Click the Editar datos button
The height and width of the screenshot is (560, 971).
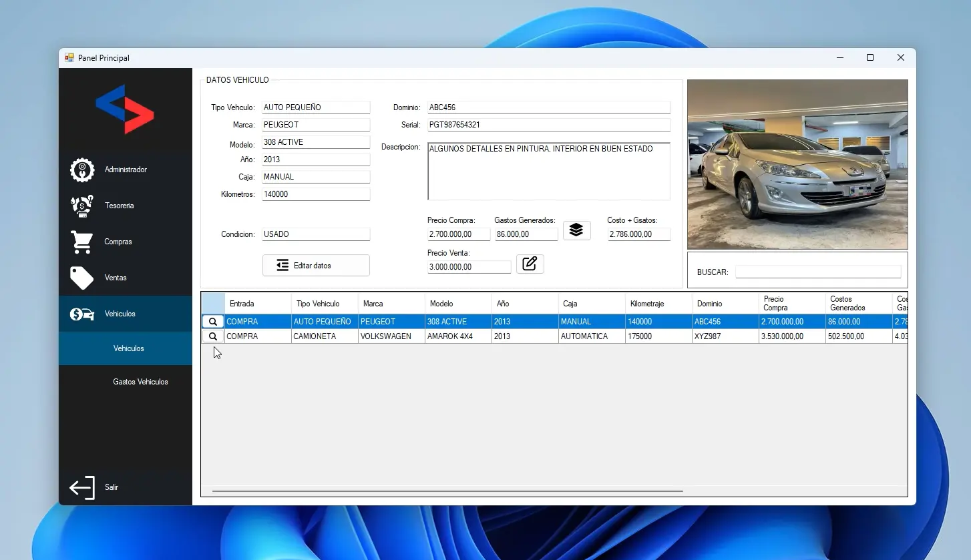pyautogui.click(x=316, y=266)
